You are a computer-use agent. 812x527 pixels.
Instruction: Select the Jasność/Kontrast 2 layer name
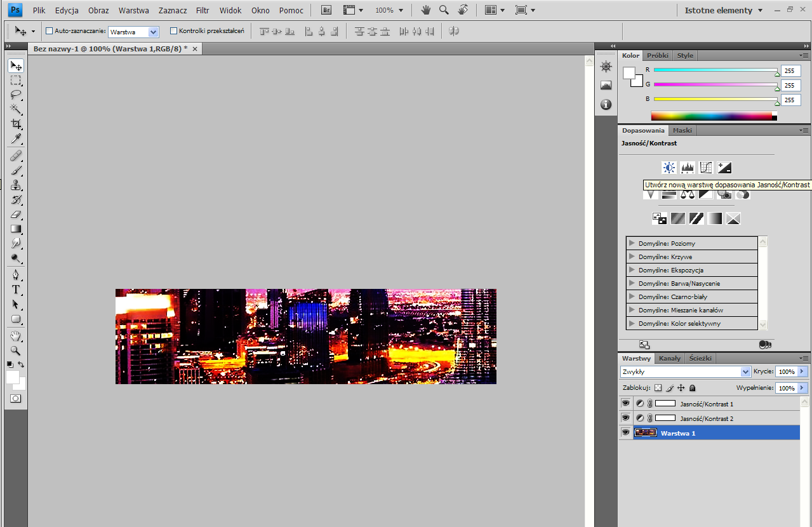[707, 418]
